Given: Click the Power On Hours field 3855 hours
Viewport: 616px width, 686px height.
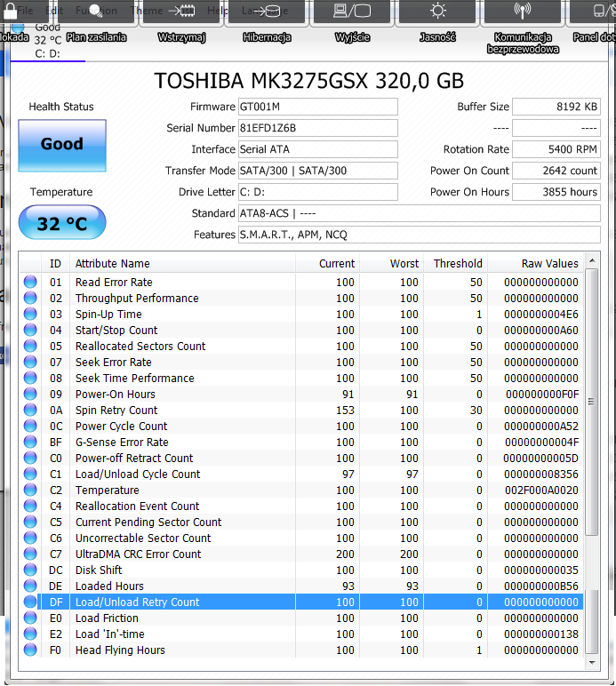Looking at the screenshot, I should point(556,192).
